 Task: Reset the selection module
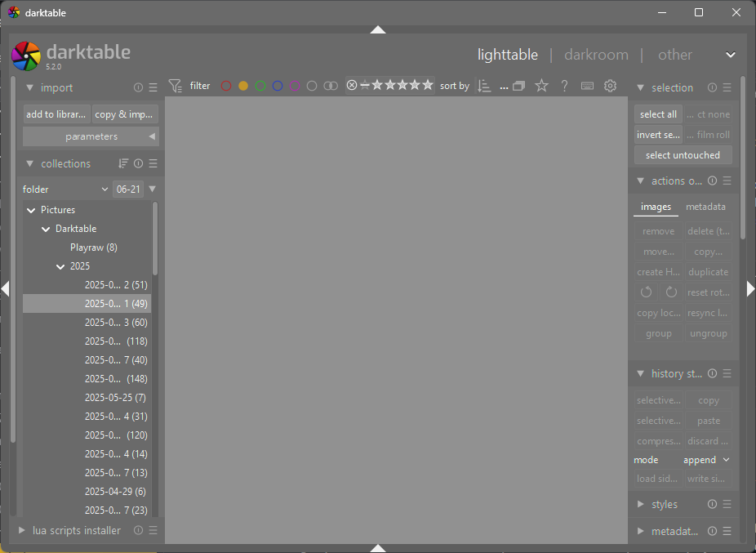pos(712,87)
